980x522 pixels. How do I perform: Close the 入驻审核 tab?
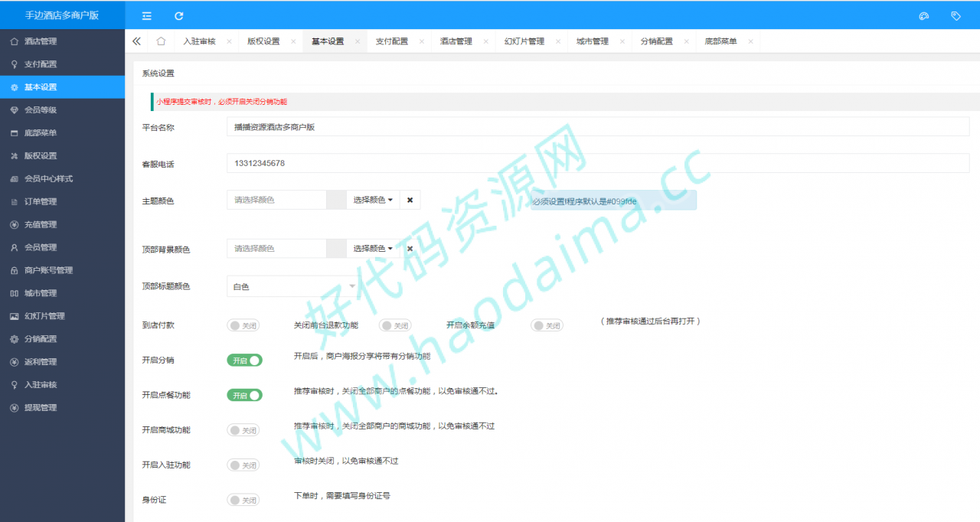pos(229,41)
